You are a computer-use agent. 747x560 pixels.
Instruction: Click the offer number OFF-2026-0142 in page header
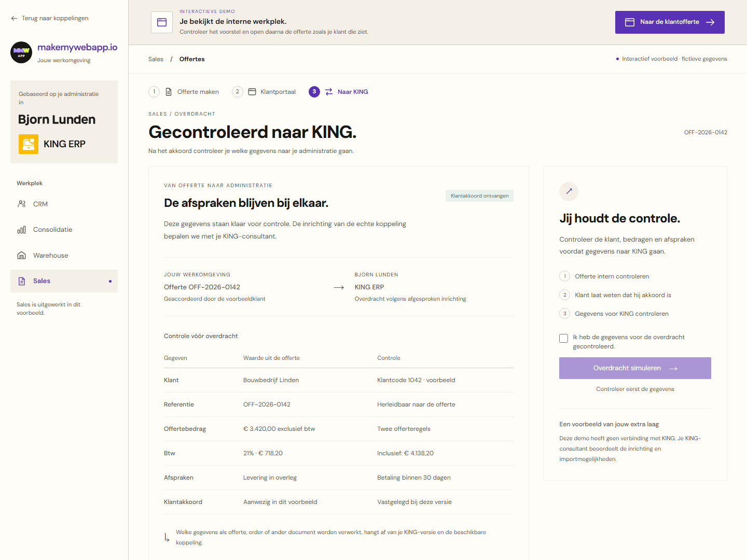706,133
